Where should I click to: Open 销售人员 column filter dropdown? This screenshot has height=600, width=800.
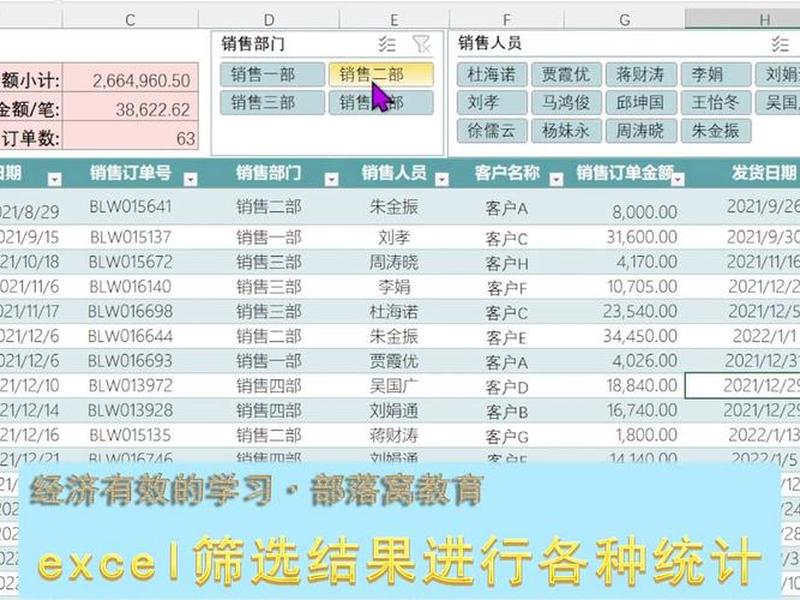click(442, 179)
